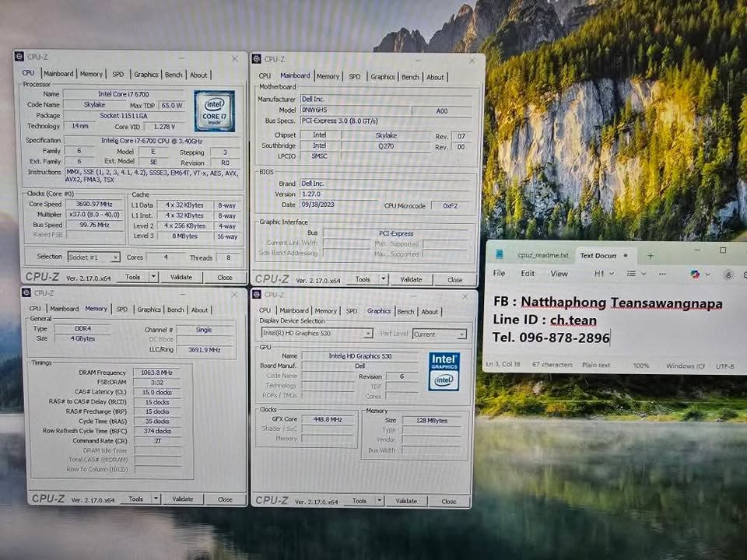
Task: Click the Tools dropdown arrow in the CPU tab window
Action: tap(153, 277)
